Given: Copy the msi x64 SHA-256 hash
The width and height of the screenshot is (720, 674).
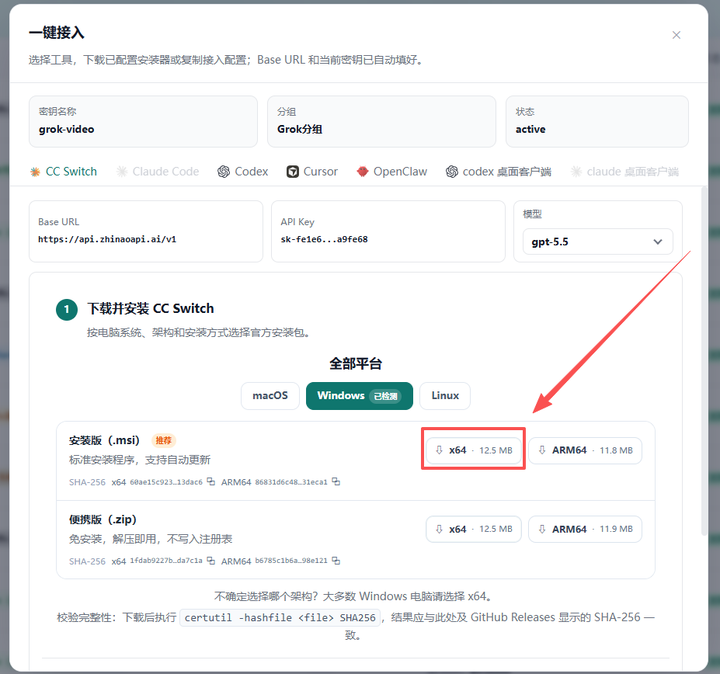Looking at the screenshot, I should pos(211,482).
